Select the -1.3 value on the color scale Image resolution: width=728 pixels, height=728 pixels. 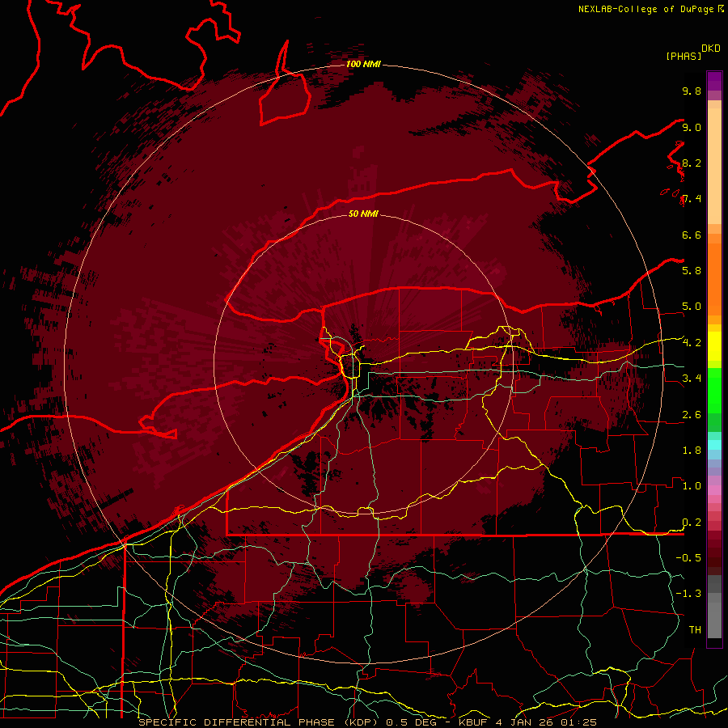click(688, 594)
